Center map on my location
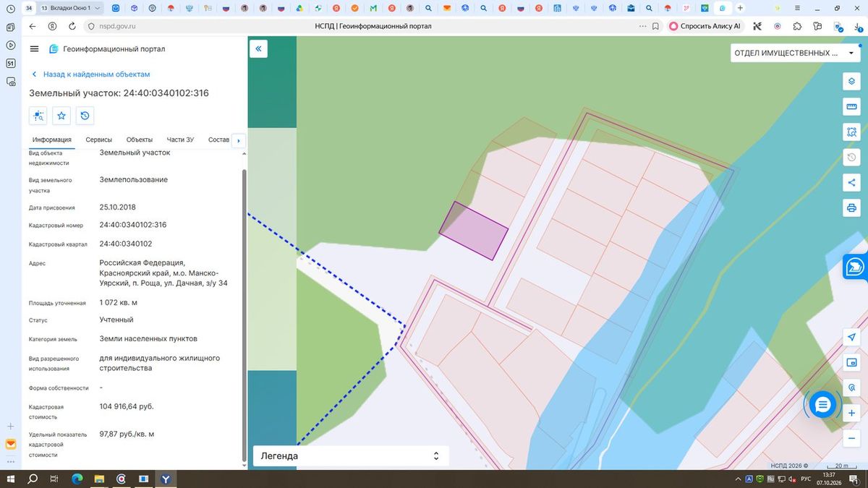The height and width of the screenshot is (488, 868). click(851, 338)
